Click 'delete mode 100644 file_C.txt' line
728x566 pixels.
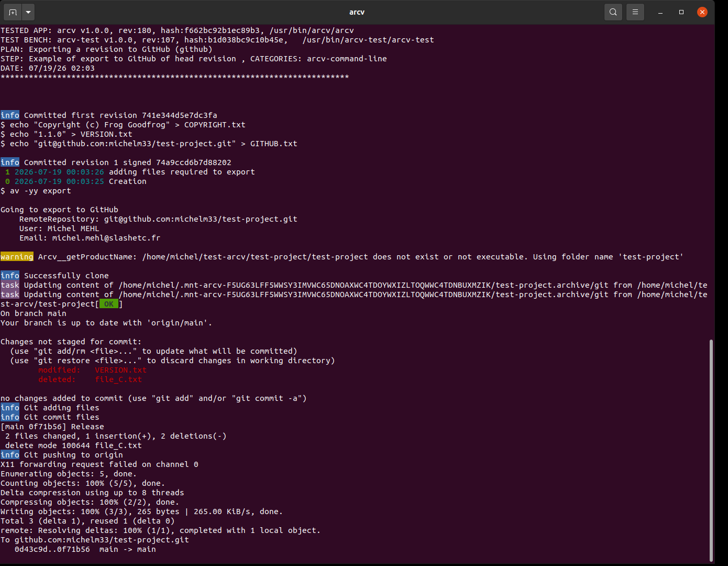coord(73,445)
